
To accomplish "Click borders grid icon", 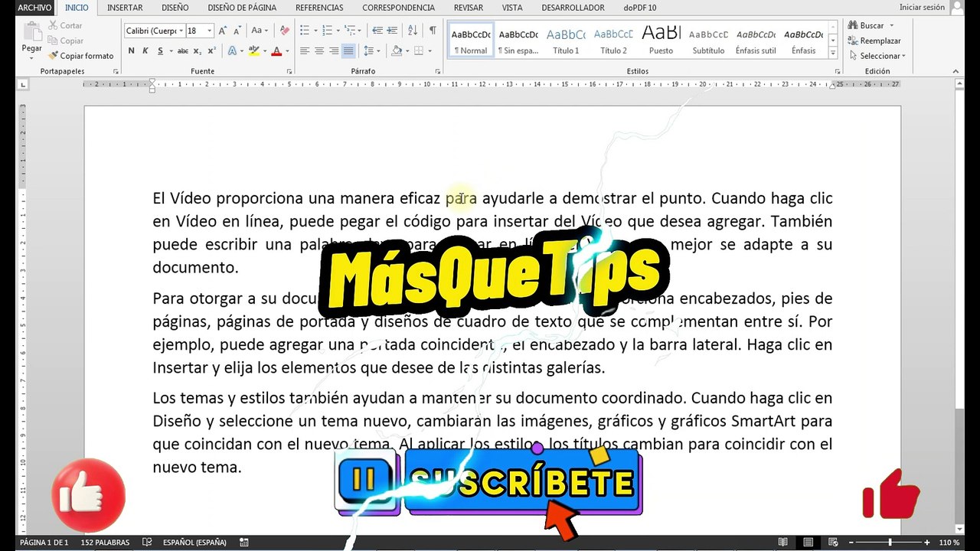I will coord(418,51).
